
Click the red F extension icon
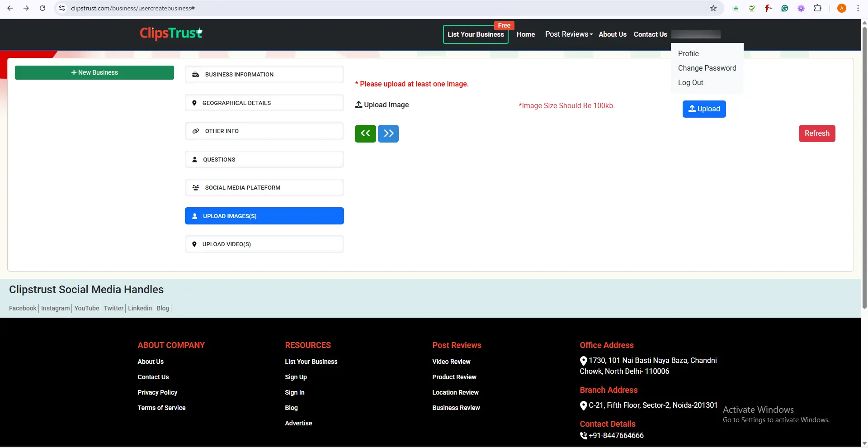pyautogui.click(x=769, y=8)
